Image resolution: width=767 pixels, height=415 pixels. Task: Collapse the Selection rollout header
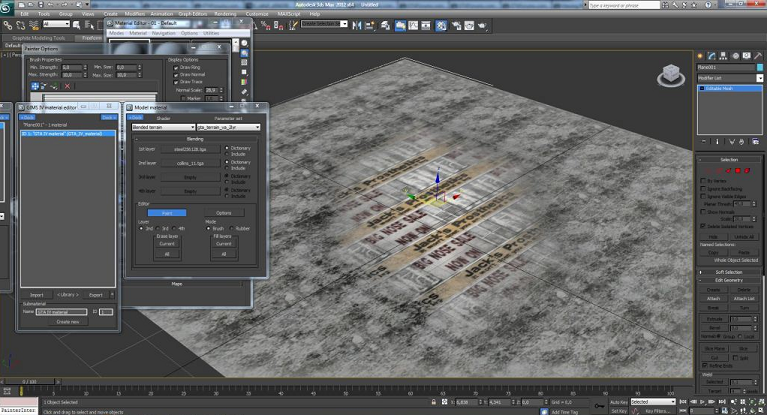[729, 160]
